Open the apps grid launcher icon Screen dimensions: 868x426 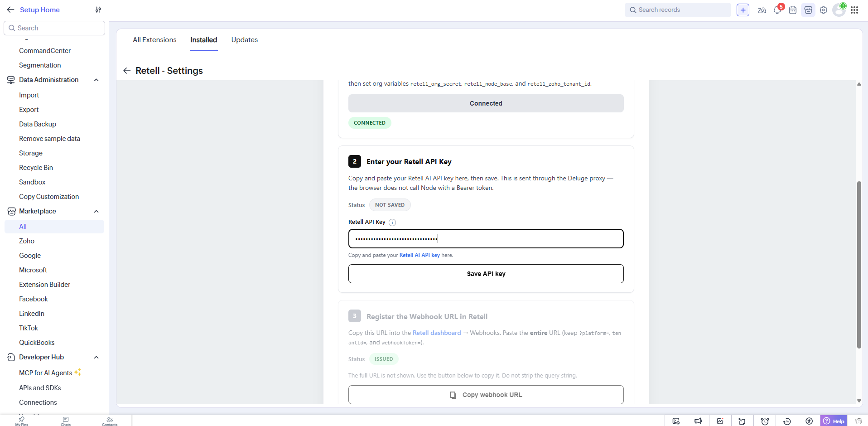coord(854,10)
